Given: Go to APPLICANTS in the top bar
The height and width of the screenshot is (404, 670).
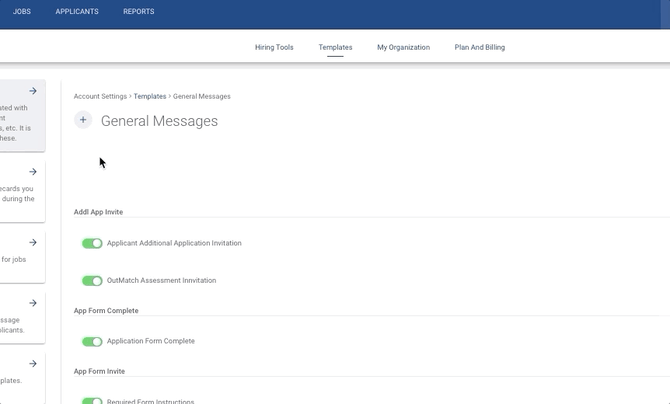Looking at the screenshot, I should (x=77, y=12).
